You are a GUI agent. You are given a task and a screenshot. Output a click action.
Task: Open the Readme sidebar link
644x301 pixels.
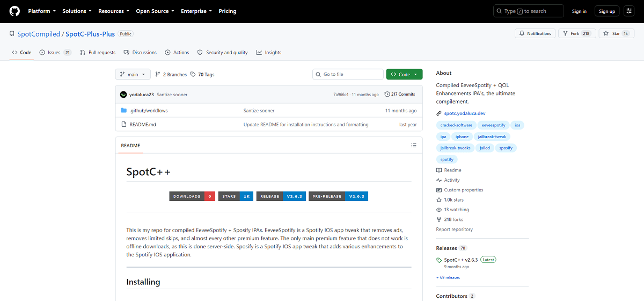[x=449, y=170]
